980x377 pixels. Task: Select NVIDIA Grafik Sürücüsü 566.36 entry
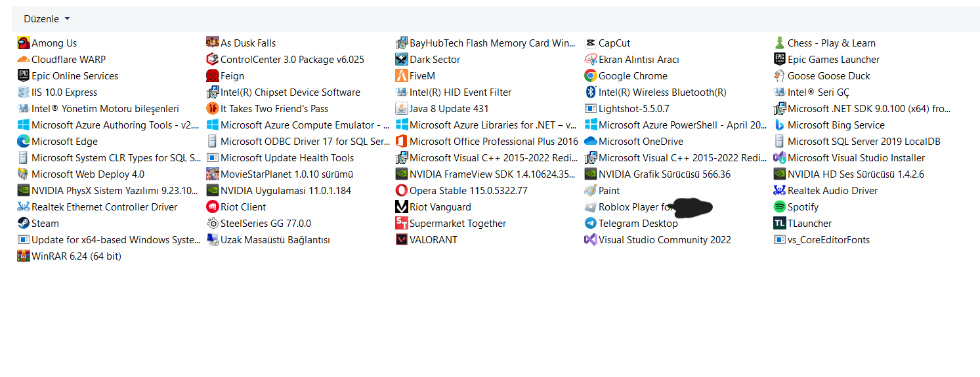pyautogui.click(x=657, y=174)
